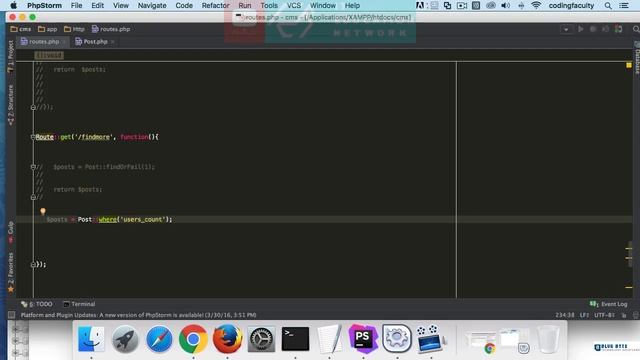640x360 pixels.
Task: Open Trash from the dock
Action: (548, 339)
